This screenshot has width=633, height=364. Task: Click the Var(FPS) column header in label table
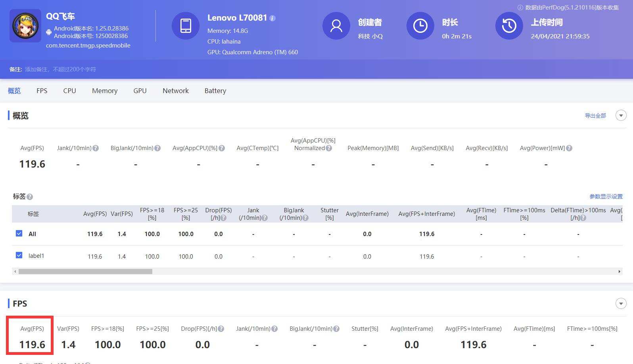122,214
